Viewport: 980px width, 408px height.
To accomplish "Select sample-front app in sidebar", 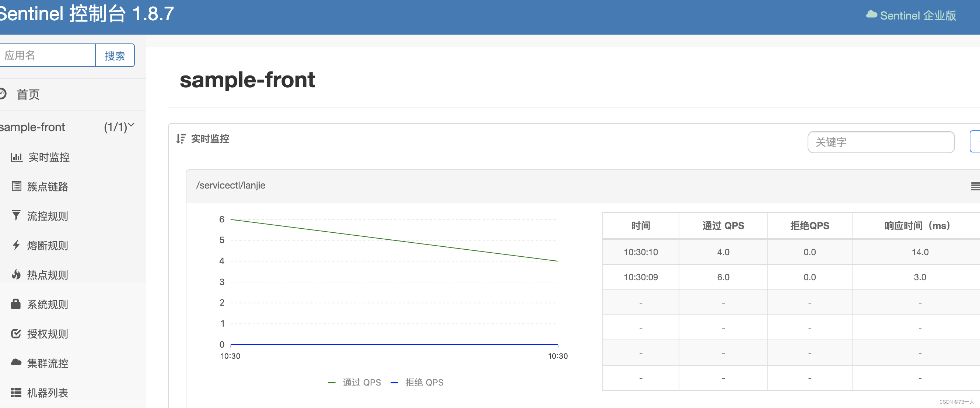I will click(33, 127).
